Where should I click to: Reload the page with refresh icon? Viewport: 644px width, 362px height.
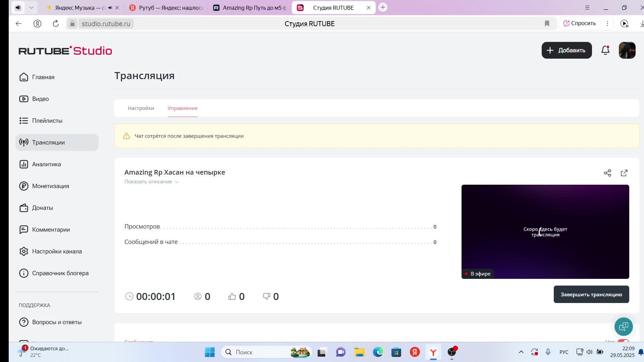(x=56, y=23)
